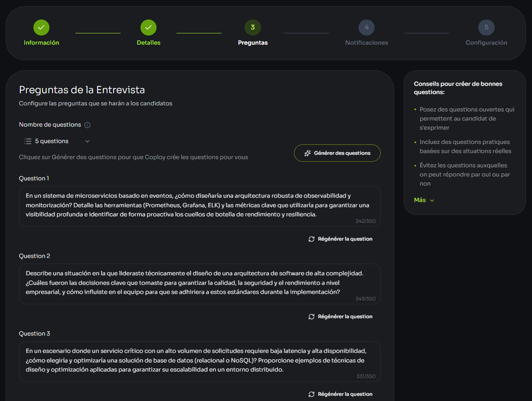Click the green checkmark on the Detalles step
The height and width of the screenshot is (401, 532).
point(148,27)
